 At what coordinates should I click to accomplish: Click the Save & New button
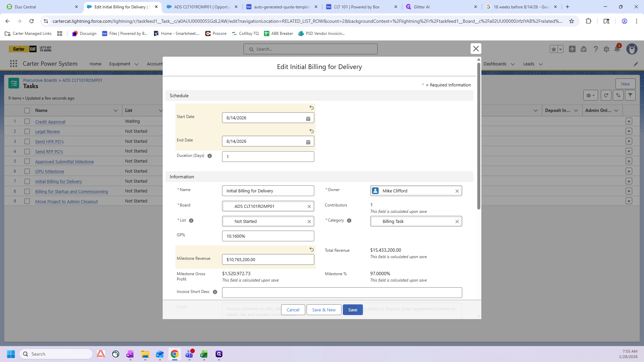tap(323, 310)
